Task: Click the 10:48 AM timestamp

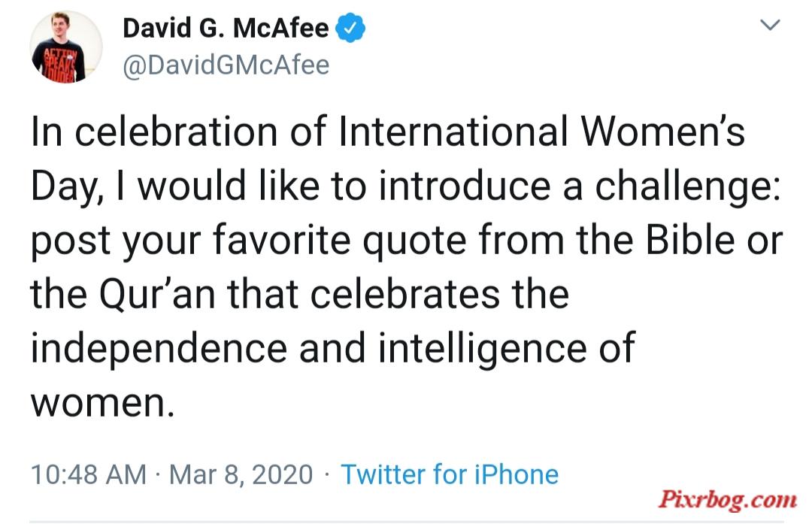Action: [x=89, y=474]
